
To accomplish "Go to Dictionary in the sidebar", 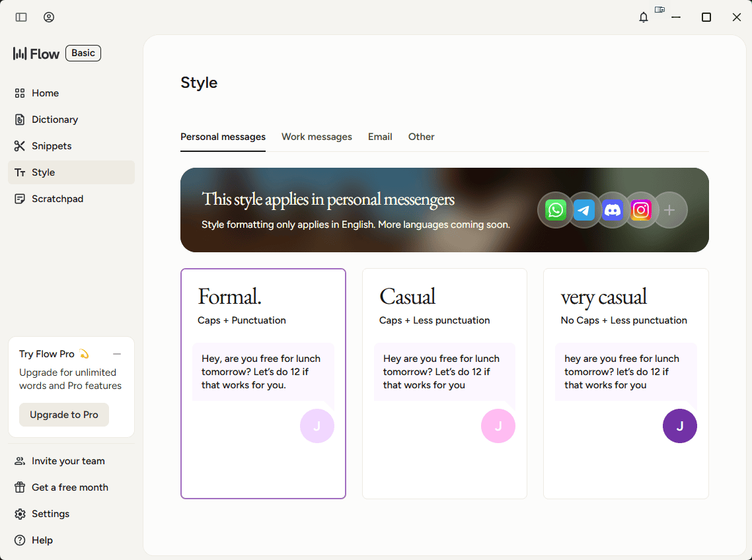I will [x=55, y=120].
